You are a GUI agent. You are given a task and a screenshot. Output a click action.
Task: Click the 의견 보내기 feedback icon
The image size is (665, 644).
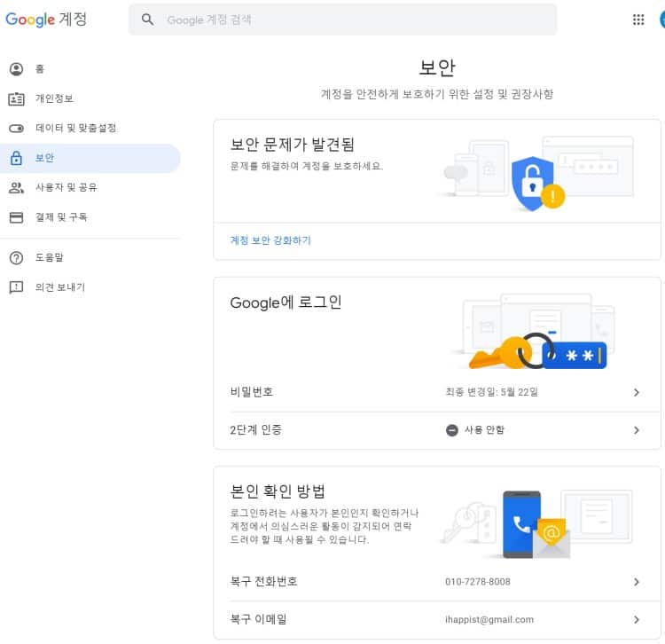pyautogui.click(x=16, y=287)
